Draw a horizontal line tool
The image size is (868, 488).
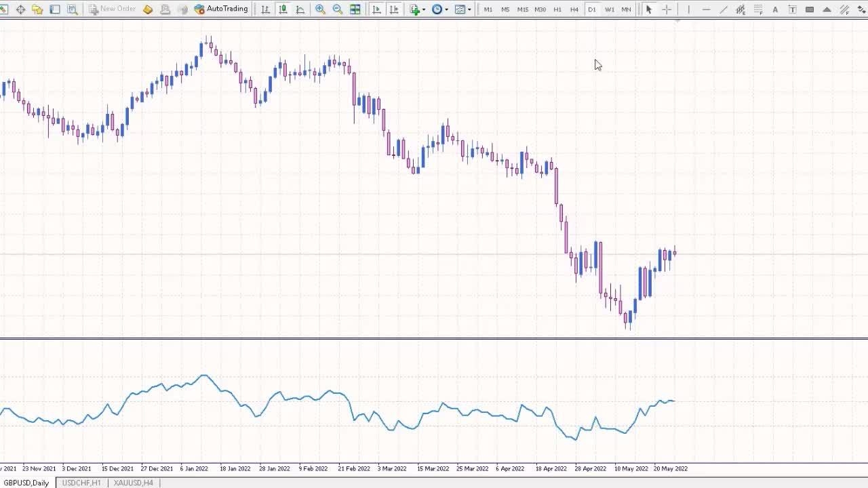(706, 9)
